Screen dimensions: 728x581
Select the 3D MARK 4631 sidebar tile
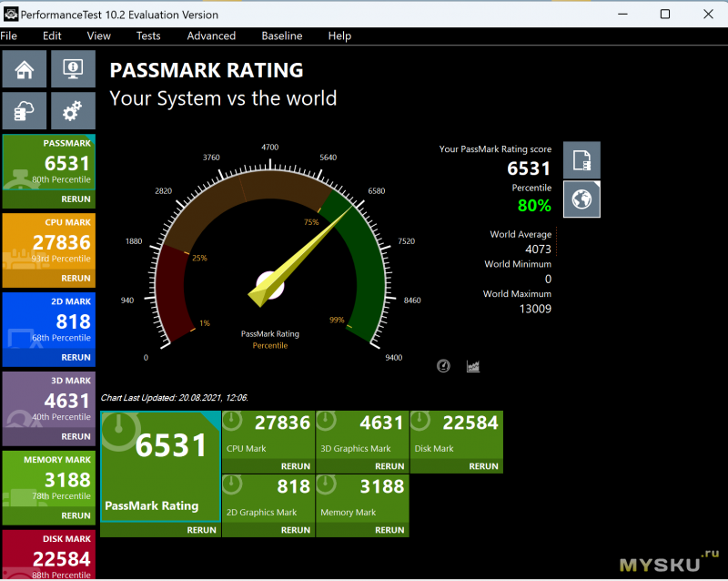49,399
